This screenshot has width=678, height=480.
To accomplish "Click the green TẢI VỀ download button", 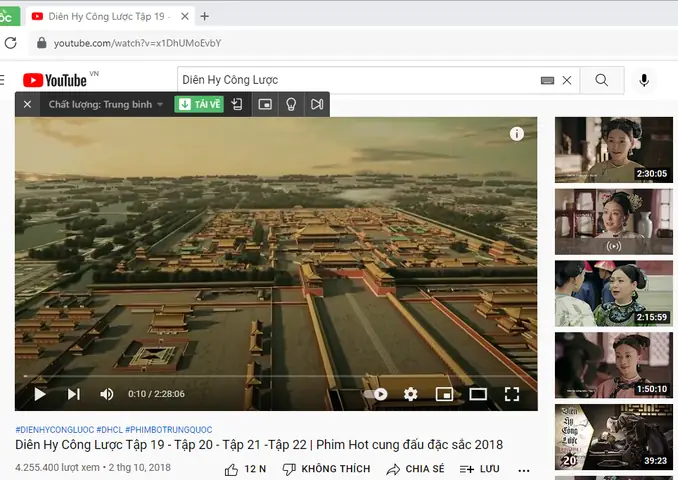I will click(199, 104).
